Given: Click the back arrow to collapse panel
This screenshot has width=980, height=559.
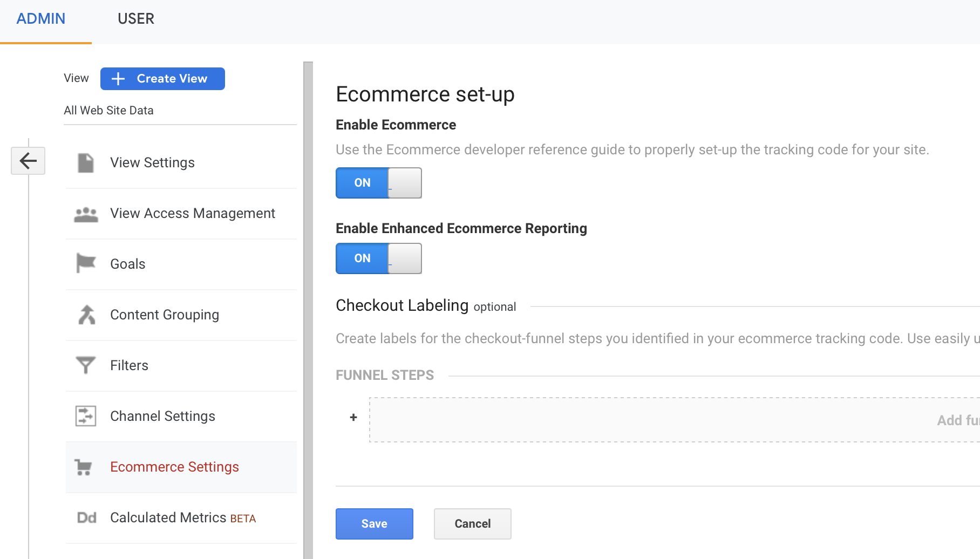Looking at the screenshot, I should [28, 160].
